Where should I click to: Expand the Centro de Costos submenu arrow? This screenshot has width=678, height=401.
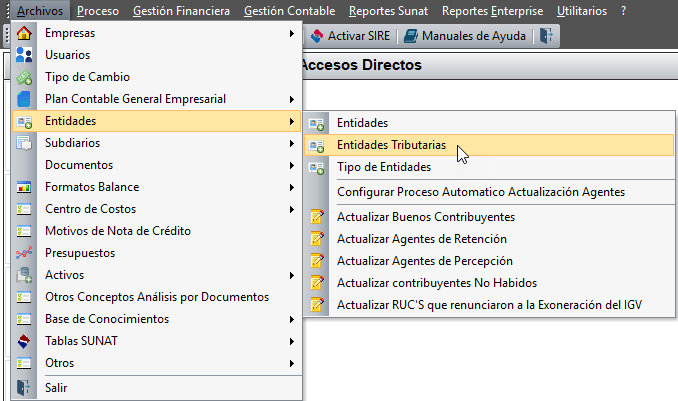coord(292,209)
